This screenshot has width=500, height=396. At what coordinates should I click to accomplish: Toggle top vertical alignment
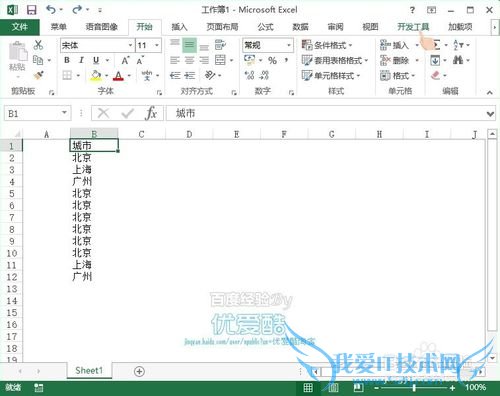[175, 43]
